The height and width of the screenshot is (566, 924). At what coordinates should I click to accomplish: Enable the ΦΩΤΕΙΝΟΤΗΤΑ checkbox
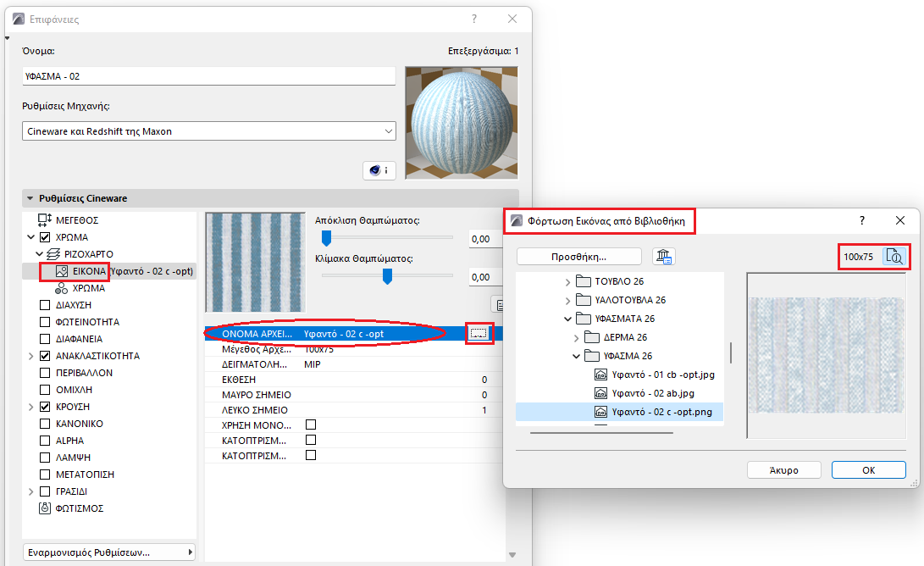tap(45, 322)
